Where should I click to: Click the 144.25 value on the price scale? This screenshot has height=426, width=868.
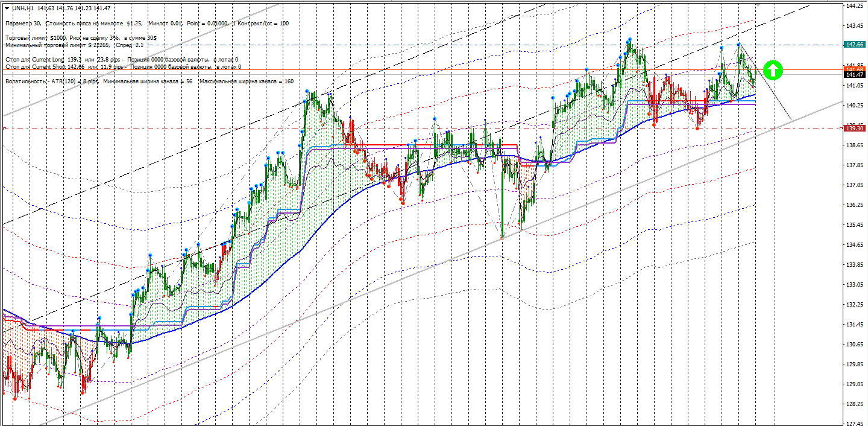pyautogui.click(x=853, y=6)
